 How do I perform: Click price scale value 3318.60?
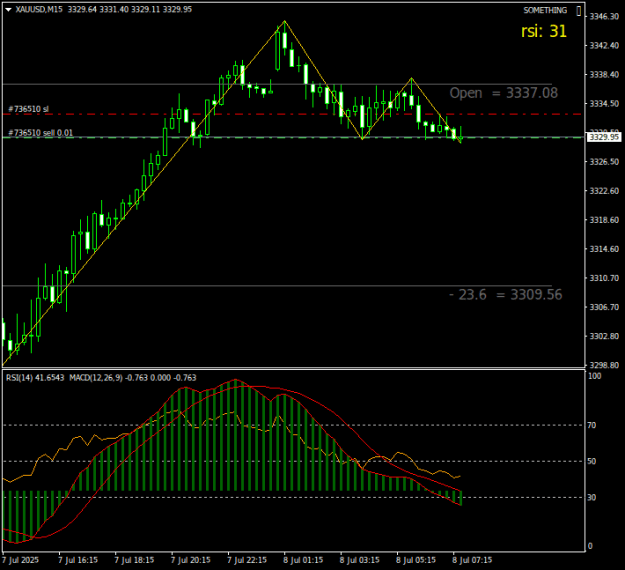[x=604, y=220]
